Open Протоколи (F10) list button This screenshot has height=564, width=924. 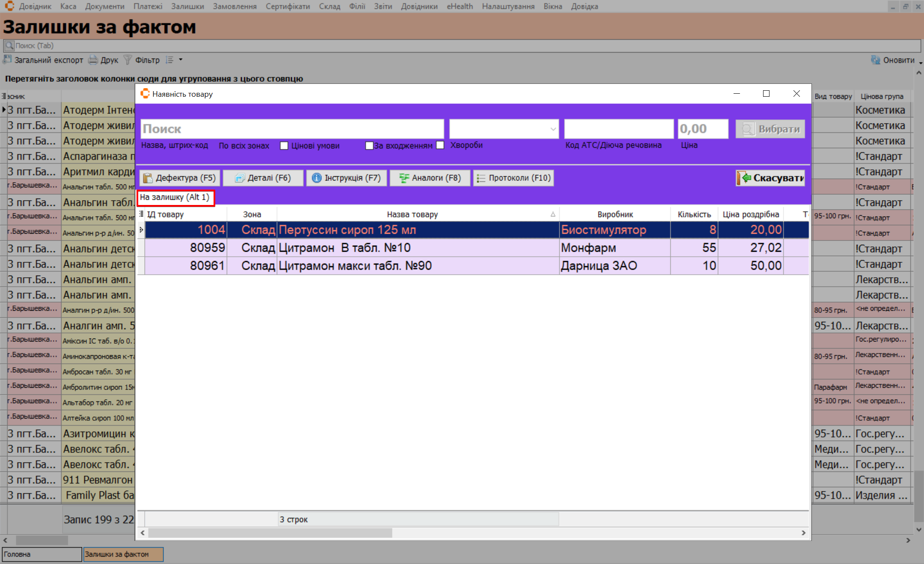coord(513,178)
